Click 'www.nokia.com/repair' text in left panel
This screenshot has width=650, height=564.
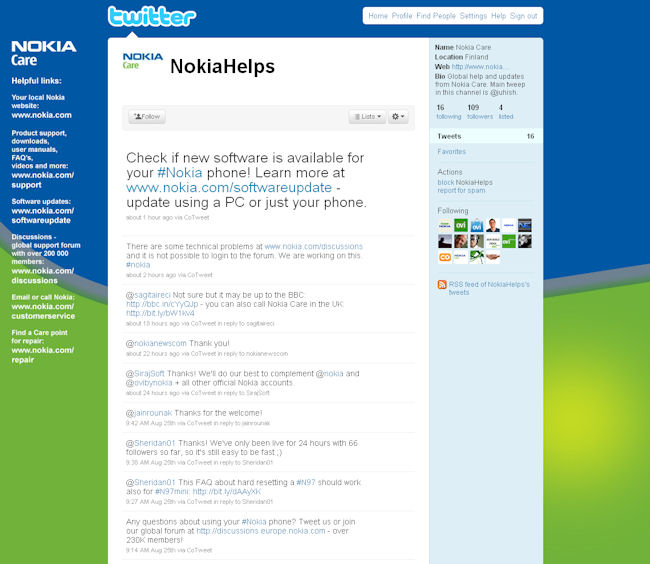(43, 355)
